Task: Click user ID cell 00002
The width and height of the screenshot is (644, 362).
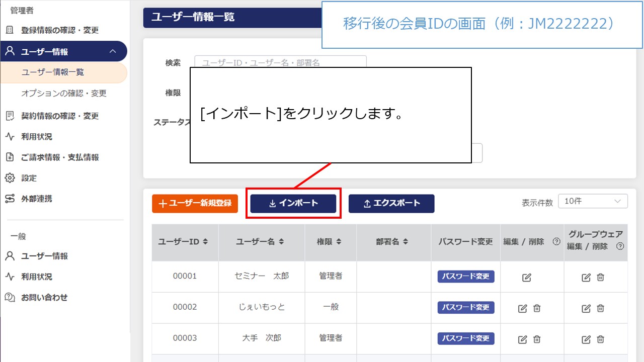Action: point(185,307)
